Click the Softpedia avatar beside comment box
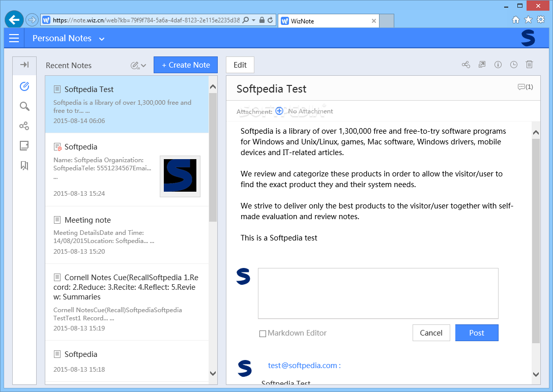The height and width of the screenshot is (392, 553). tap(243, 277)
